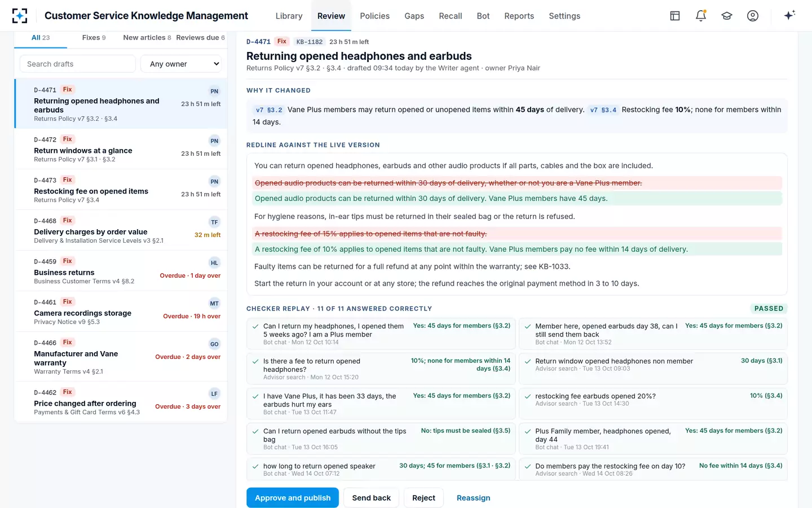The height and width of the screenshot is (508, 812).
Task: Select draft Manufacturer and Vane warranty
Action: pos(121,357)
